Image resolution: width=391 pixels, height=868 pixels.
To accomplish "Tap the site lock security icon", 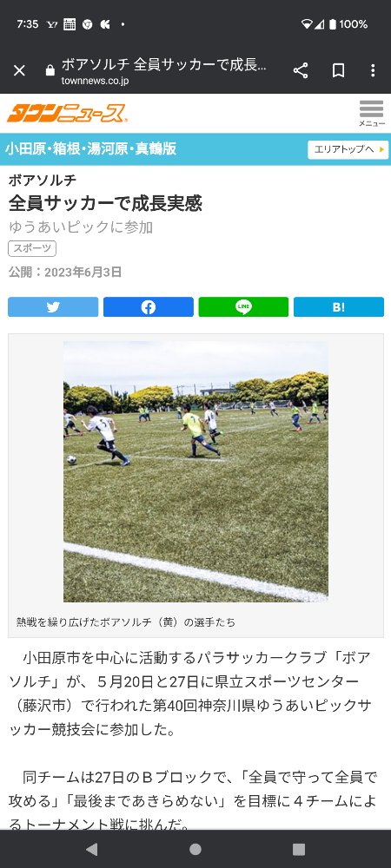I will [50, 70].
